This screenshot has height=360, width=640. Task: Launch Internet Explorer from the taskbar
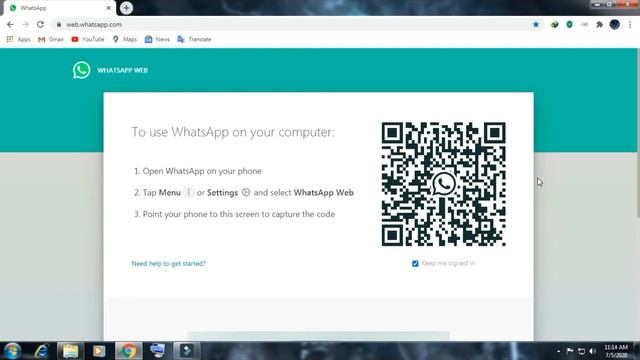41,351
